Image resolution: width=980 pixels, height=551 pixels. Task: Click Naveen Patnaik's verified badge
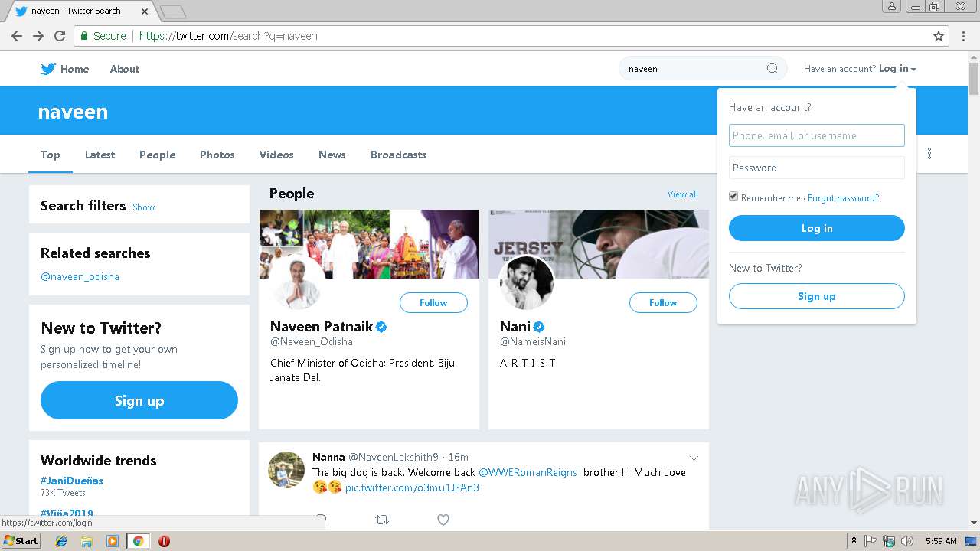pyautogui.click(x=381, y=327)
